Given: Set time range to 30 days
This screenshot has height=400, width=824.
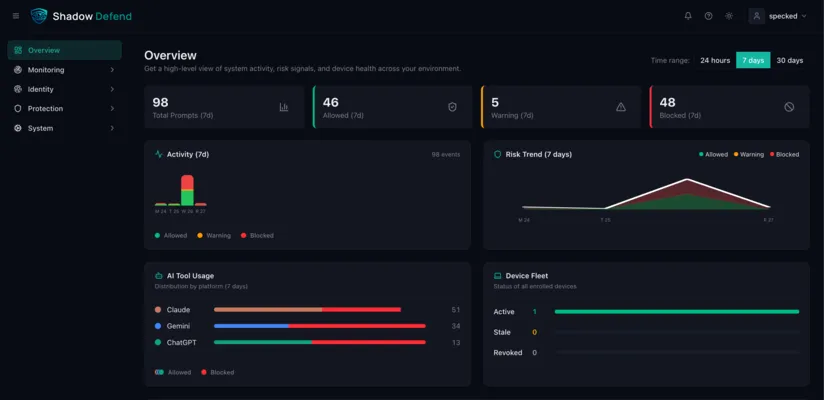Looking at the screenshot, I should 790,60.
